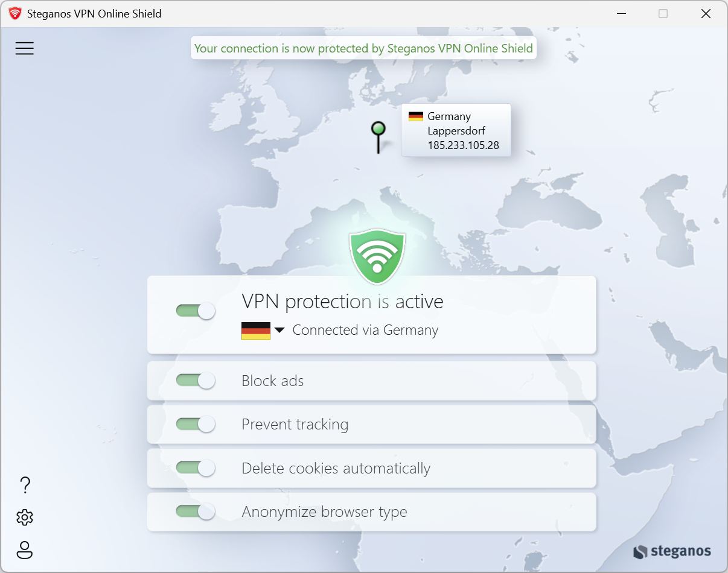728x573 pixels.
Task: Toggle Prevent tracking off
Action: (x=196, y=424)
